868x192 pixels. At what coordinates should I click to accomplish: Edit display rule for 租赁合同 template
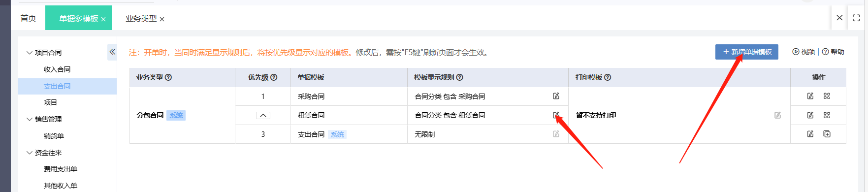click(556, 115)
